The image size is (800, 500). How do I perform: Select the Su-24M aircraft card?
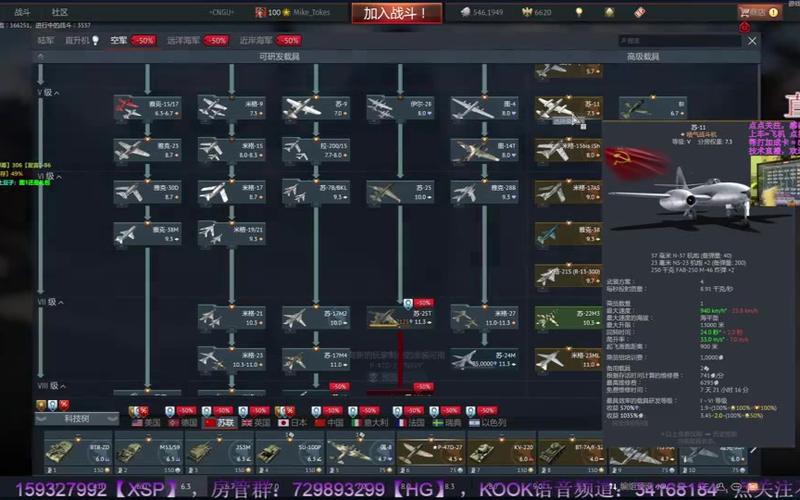tap(484, 359)
